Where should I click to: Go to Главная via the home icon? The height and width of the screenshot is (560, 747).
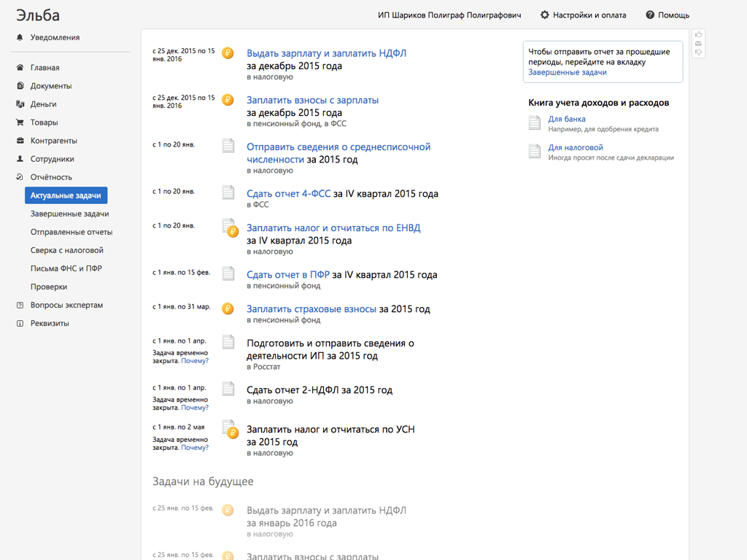pos(20,68)
